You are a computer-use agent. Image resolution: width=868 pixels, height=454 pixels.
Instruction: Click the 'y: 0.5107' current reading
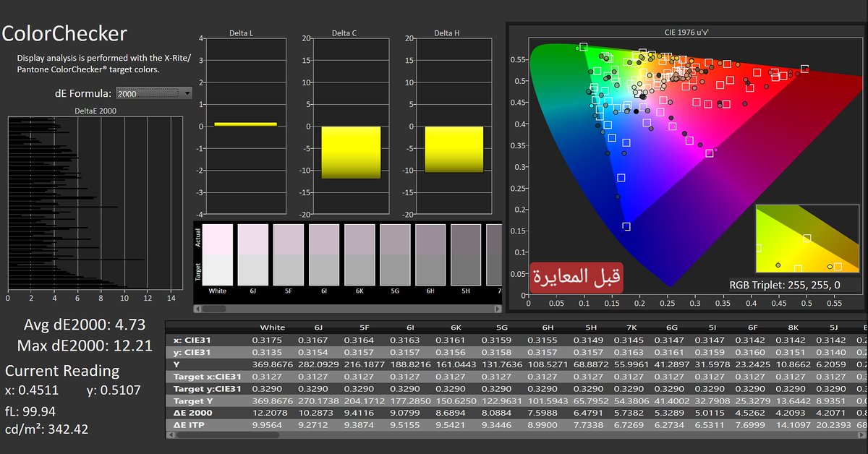click(113, 390)
